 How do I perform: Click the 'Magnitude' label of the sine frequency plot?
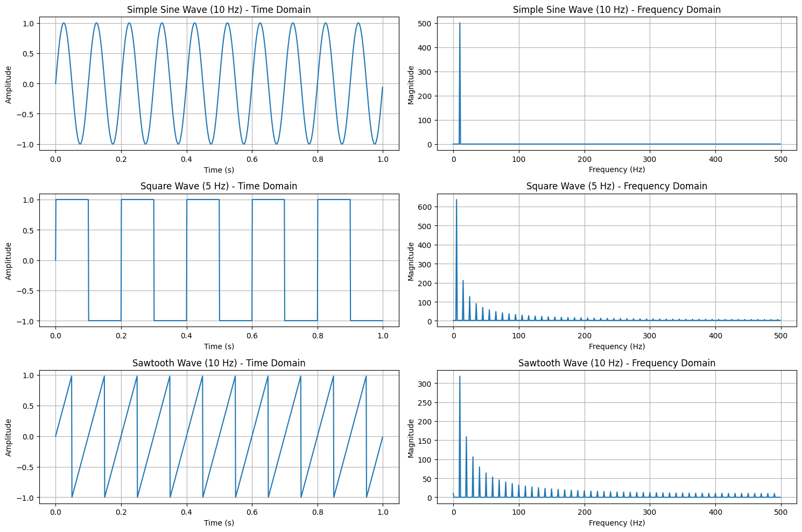pyautogui.click(x=411, y=84)
